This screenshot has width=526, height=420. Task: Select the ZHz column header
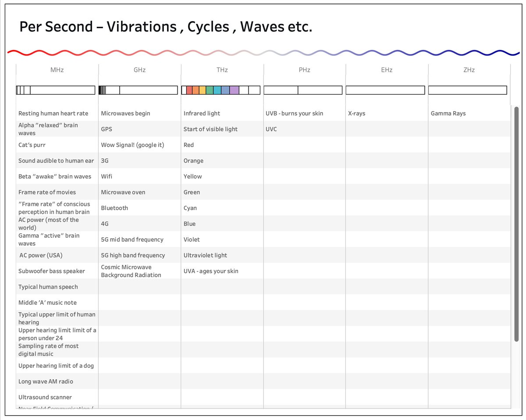pos(469,70)
